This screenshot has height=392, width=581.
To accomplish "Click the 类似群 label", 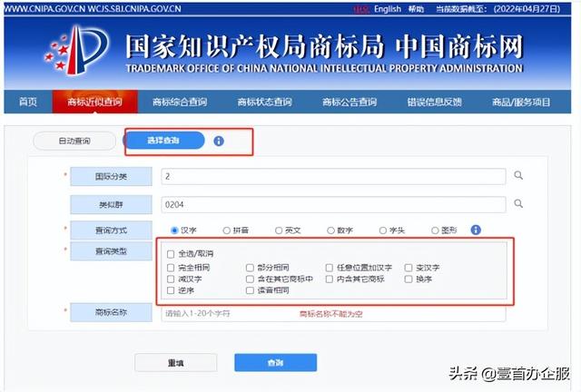I will 111,204.
